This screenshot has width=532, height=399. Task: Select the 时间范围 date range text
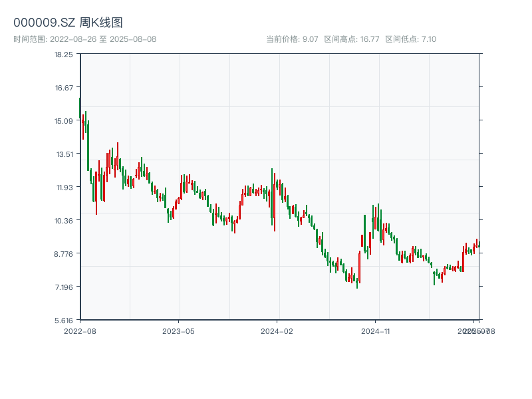tap(84, 39)
